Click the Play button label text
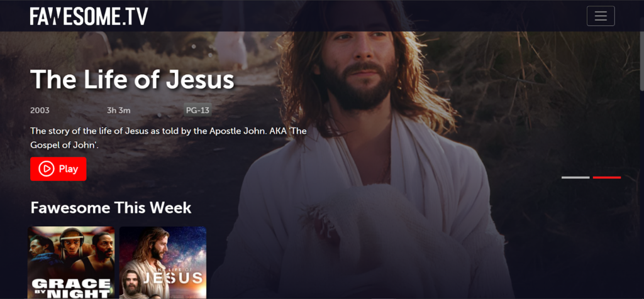The height and width of the screenshot is (299, 644). [69, 169]
